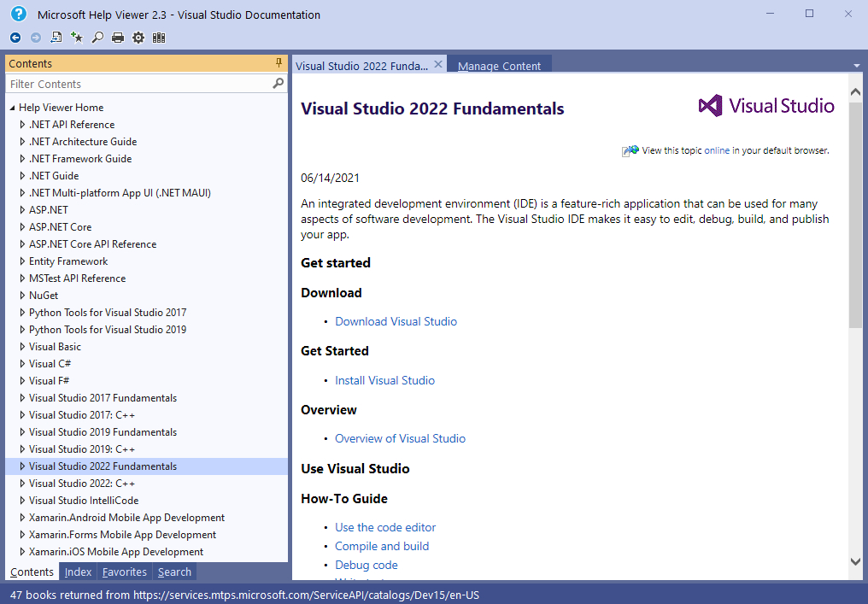
Task: Close the Visual Studio 2022 Fundamentals tab
Action: tap(438, 65)
